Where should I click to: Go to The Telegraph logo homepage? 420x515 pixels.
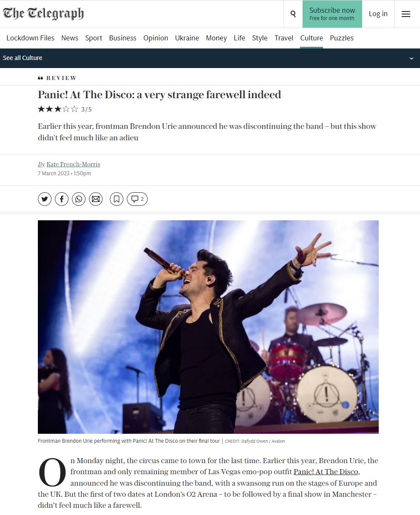43,14
